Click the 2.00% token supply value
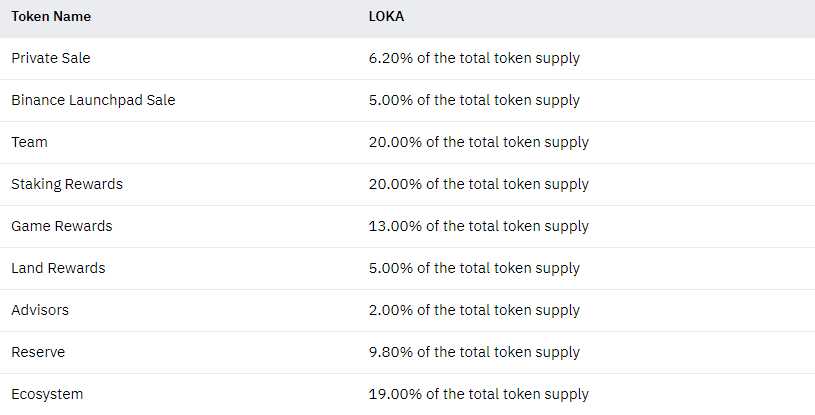Screen dimensions: 815x415 point(474,310)
